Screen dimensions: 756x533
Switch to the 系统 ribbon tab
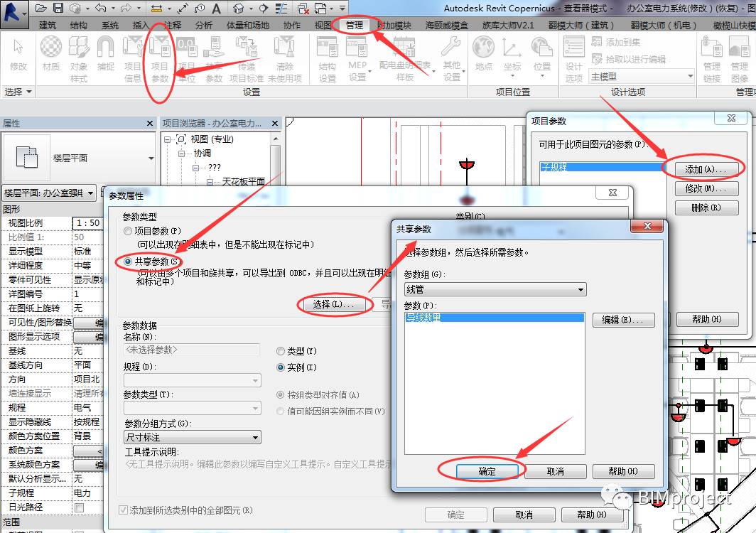pos(110,25)
